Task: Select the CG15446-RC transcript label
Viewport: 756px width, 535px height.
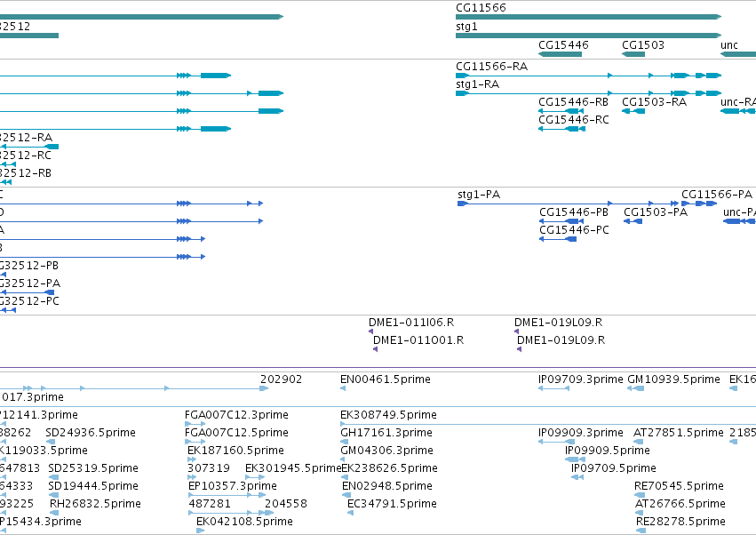Action: click(x=573, y=120)
